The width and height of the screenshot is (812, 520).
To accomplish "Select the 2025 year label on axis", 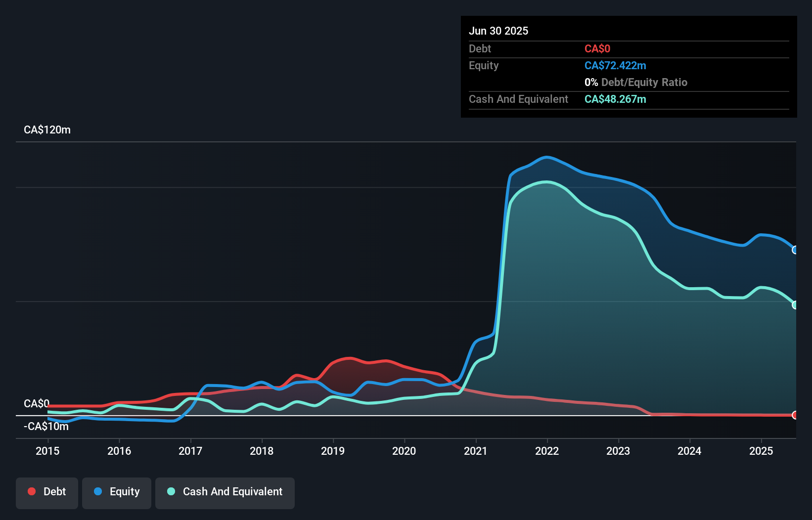I will point(761,451).
